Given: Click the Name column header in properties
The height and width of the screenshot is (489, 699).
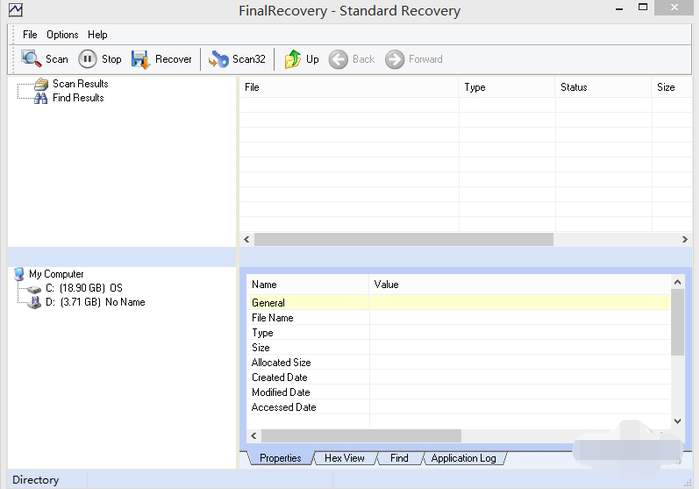Looking at the screenshot, I should point(308,285).
